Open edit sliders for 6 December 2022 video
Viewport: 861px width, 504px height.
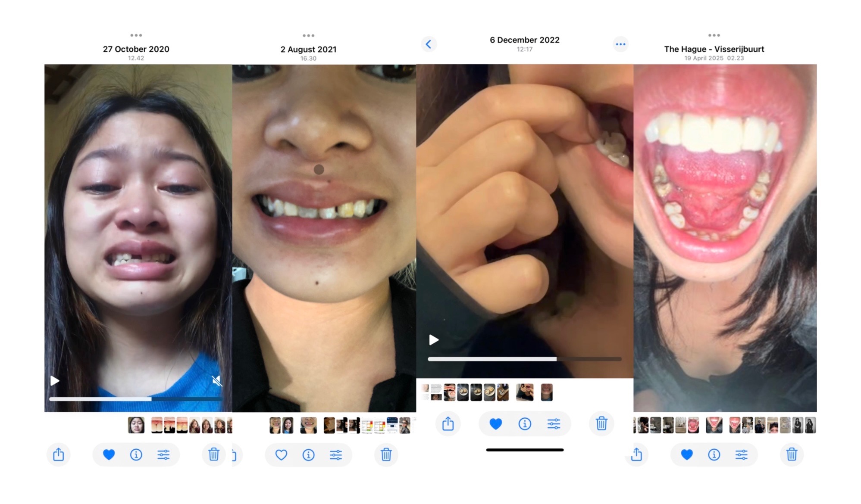tap(554, 424)
